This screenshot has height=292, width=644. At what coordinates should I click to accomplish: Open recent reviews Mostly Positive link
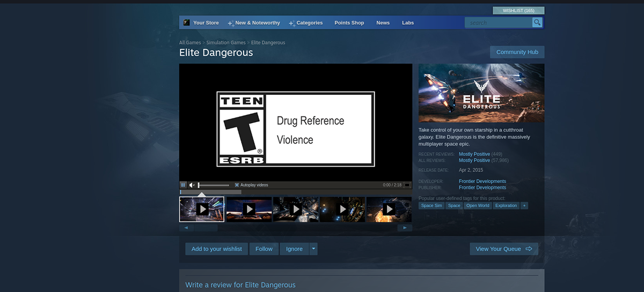tap(474, 154)
